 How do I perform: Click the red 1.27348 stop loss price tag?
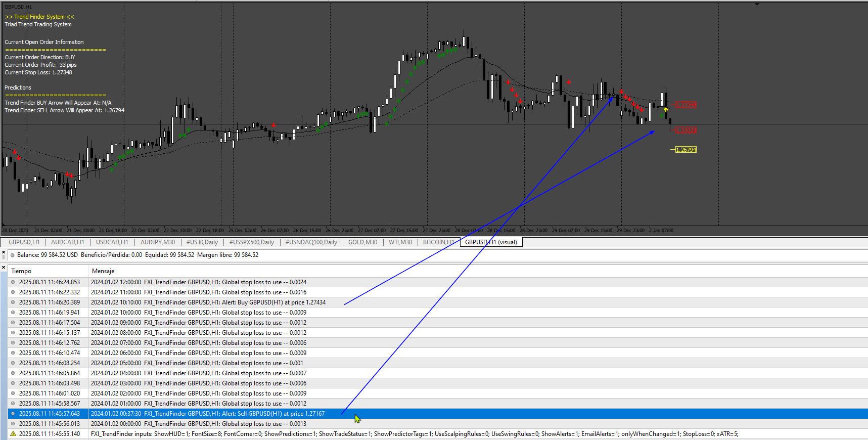click(x=686, y=105)
